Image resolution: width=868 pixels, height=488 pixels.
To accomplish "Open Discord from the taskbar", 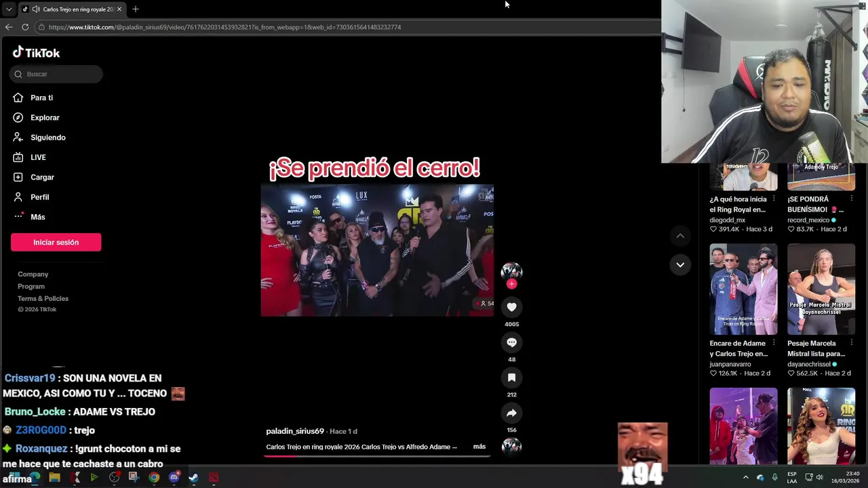I will (174, 477).
